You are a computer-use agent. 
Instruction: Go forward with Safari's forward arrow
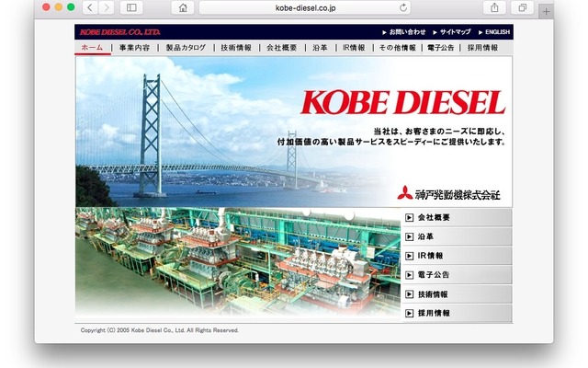click(107, 7)
